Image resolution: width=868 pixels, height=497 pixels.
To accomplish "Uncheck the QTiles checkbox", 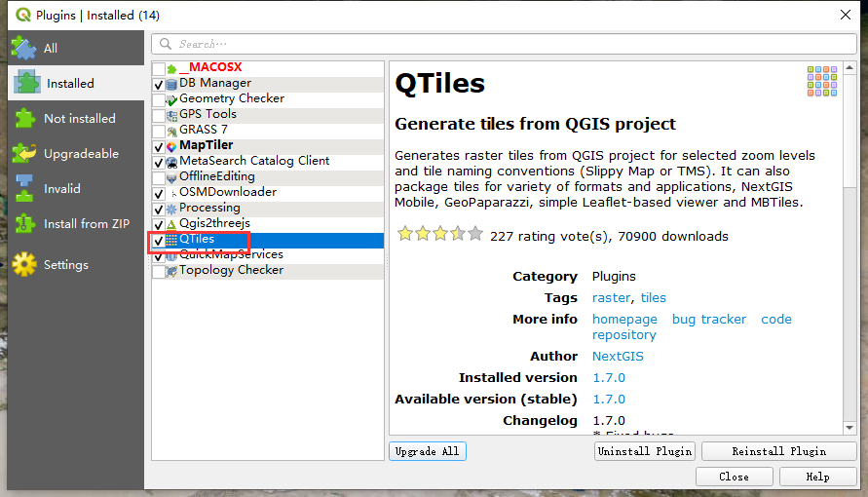I will tap(159, 240).
